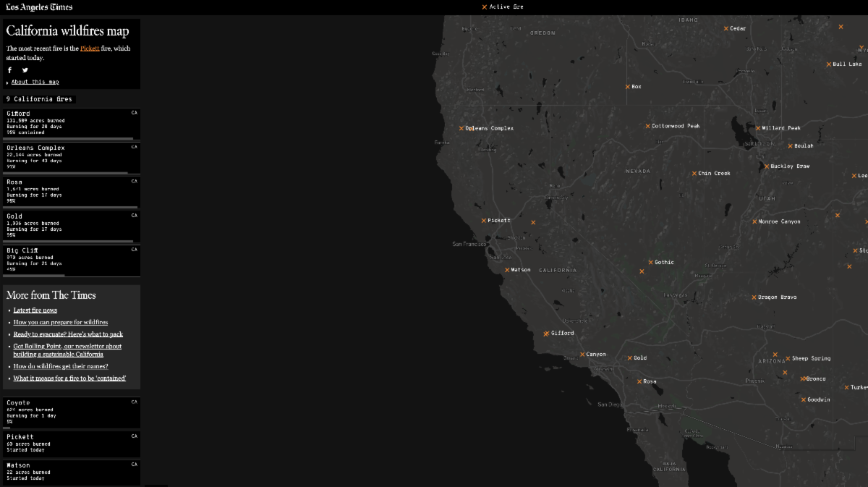Viewport: 868px width, 487px height.
Task: Open the Gifford fire card in sidebar
Action: point(70,123)
